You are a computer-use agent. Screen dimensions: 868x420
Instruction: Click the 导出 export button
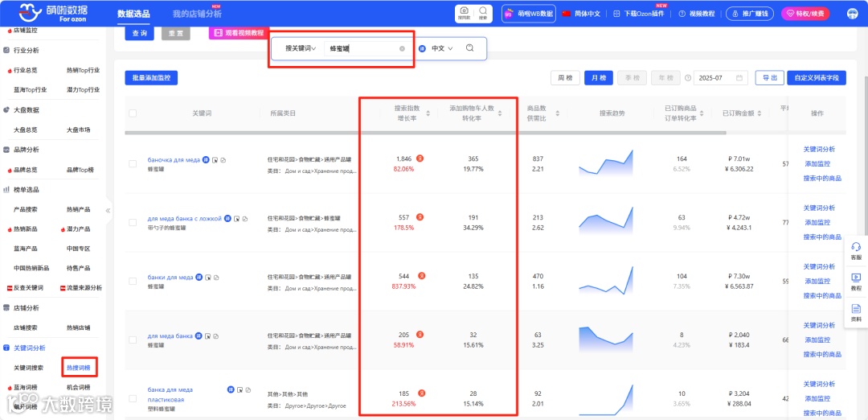click(x=770, y=78)
